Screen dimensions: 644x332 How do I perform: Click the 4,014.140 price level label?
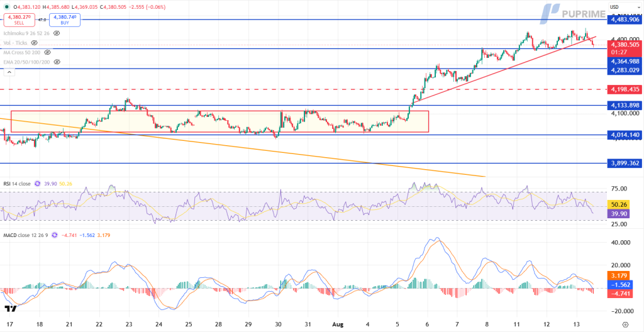[625, 135]
